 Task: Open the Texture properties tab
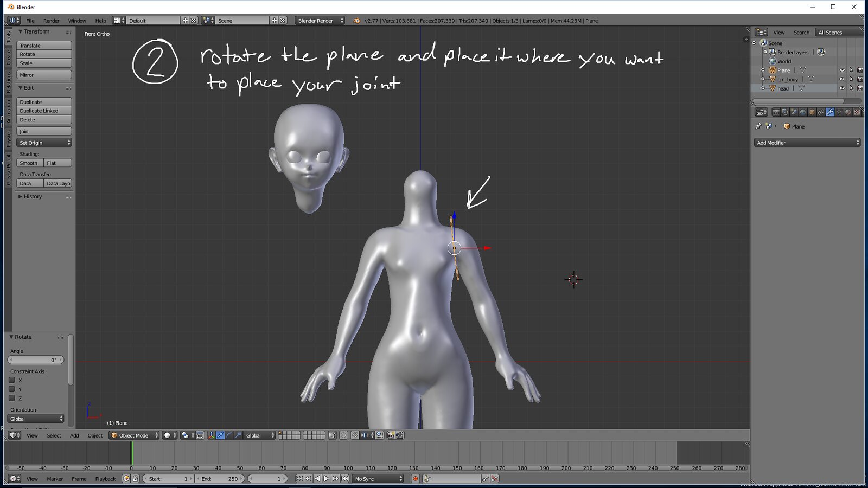[x=857, y=112]
